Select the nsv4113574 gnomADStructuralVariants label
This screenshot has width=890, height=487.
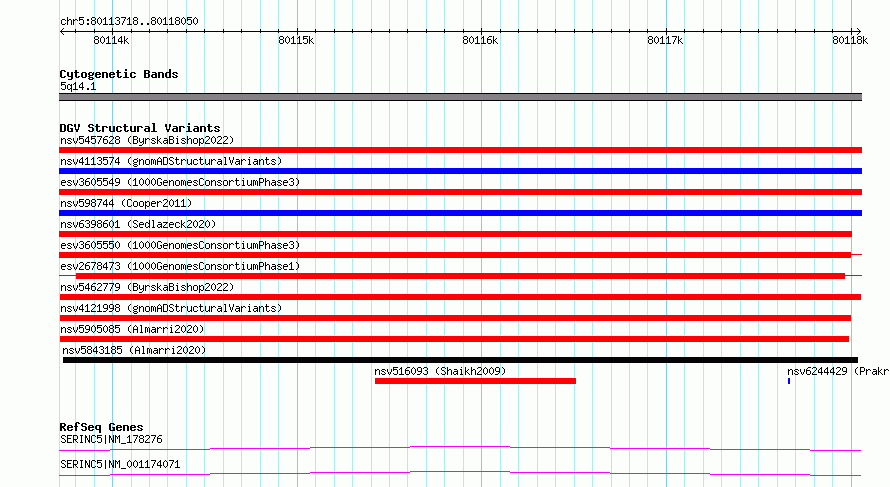(x=171, y=161)
